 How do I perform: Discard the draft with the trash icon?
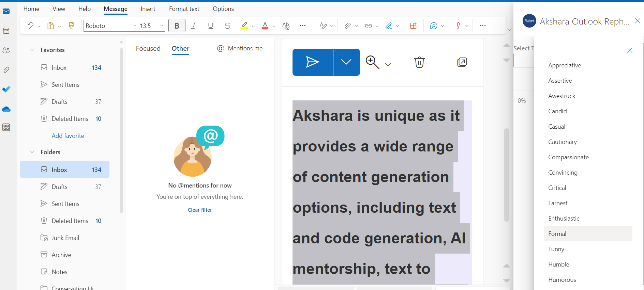tap(419, 62)
